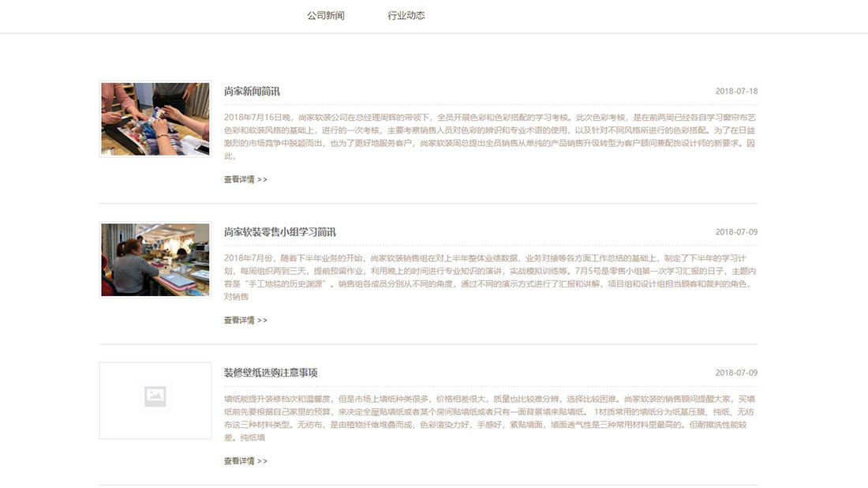Click the date 2018-07-18
Viewport: 868px width, 488px height.
click(x=736, y=91)
